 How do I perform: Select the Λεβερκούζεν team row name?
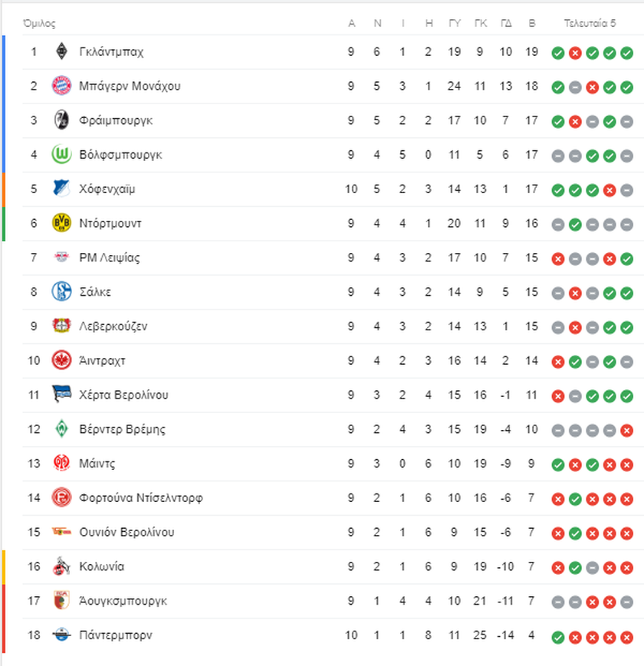click(113, 326)
